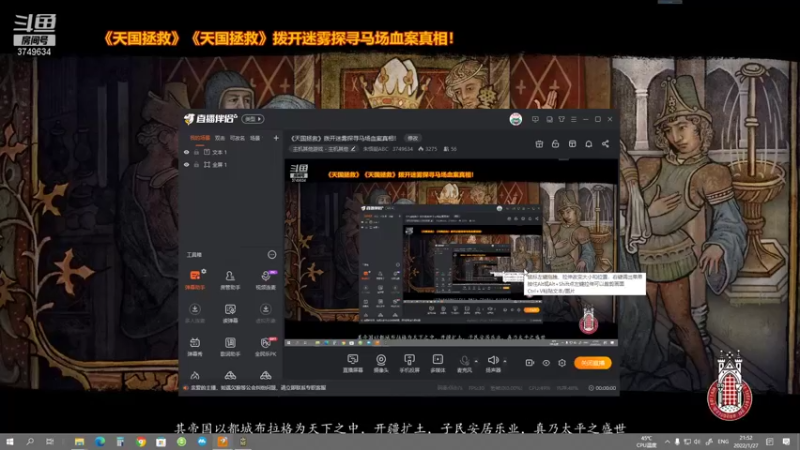800x450 pixels.
Task: Expand the microphone options arrow
Action: pyautogui.click(x=476, y=361)
